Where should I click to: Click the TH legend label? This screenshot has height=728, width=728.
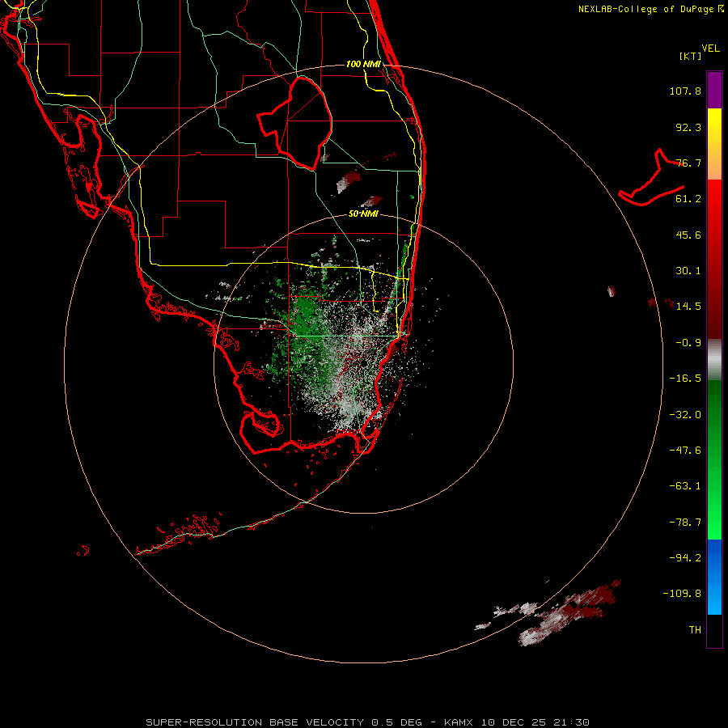pos(695,630)
